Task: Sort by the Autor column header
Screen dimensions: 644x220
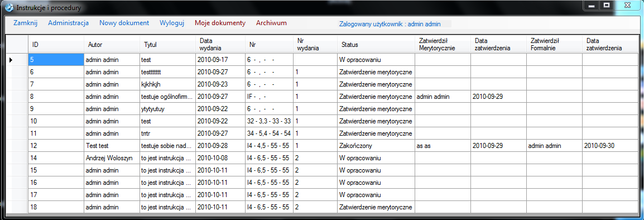Action: [112, 44]
